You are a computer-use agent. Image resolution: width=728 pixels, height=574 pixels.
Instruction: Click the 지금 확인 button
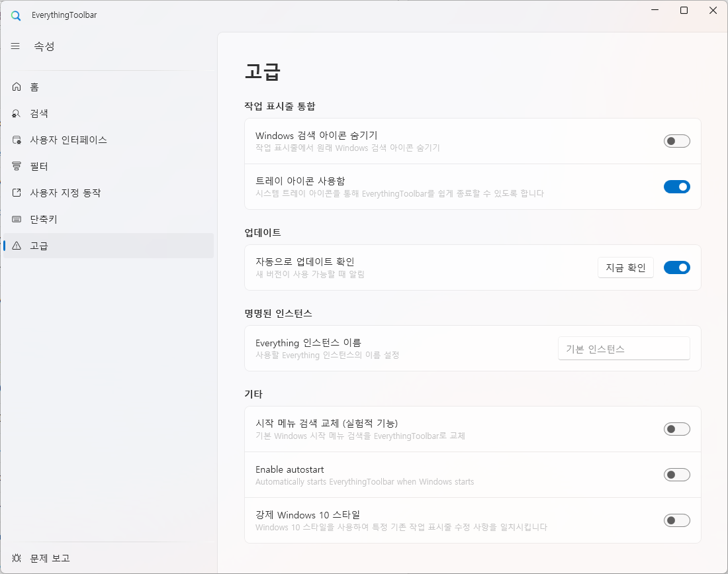click(x=625, y=267)
